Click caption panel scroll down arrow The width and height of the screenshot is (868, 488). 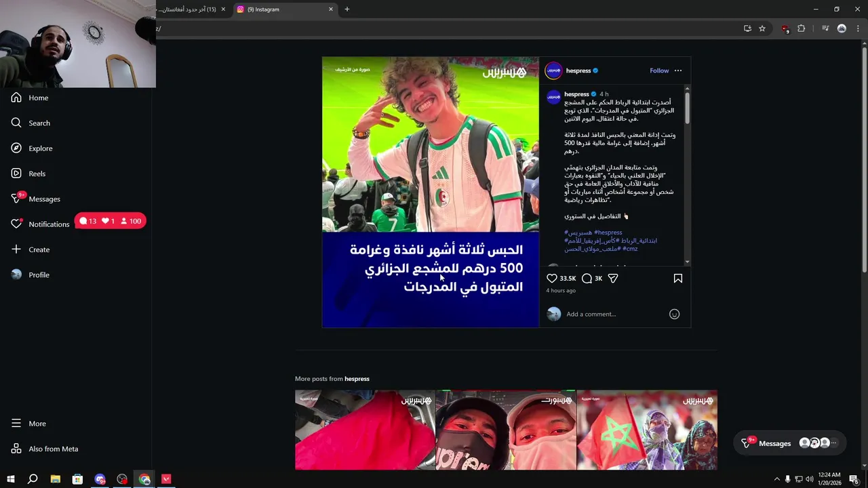point(687,262)
